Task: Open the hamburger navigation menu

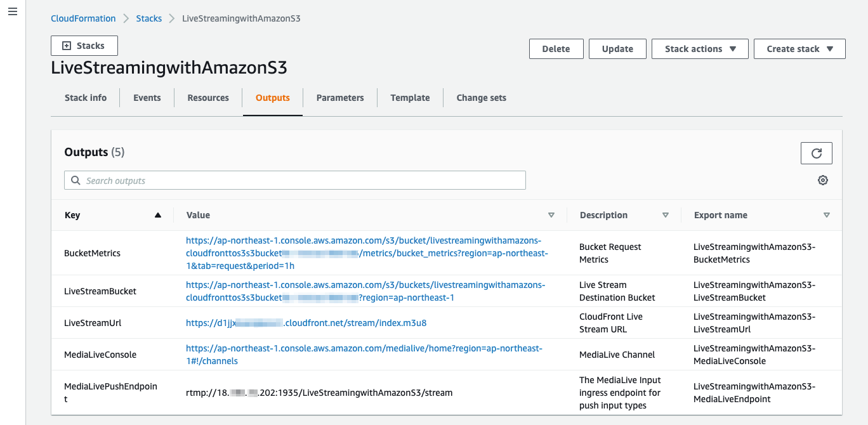Action: [13, 12]
